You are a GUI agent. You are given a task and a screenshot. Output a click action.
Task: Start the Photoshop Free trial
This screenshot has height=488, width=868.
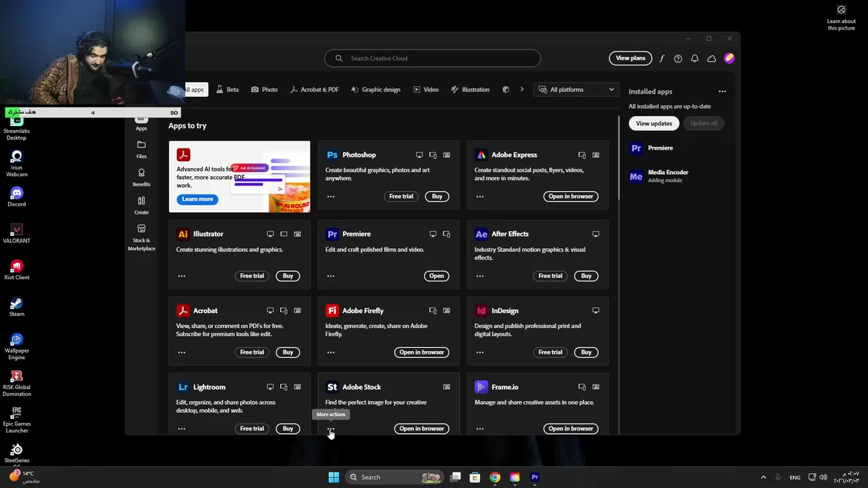401,197
